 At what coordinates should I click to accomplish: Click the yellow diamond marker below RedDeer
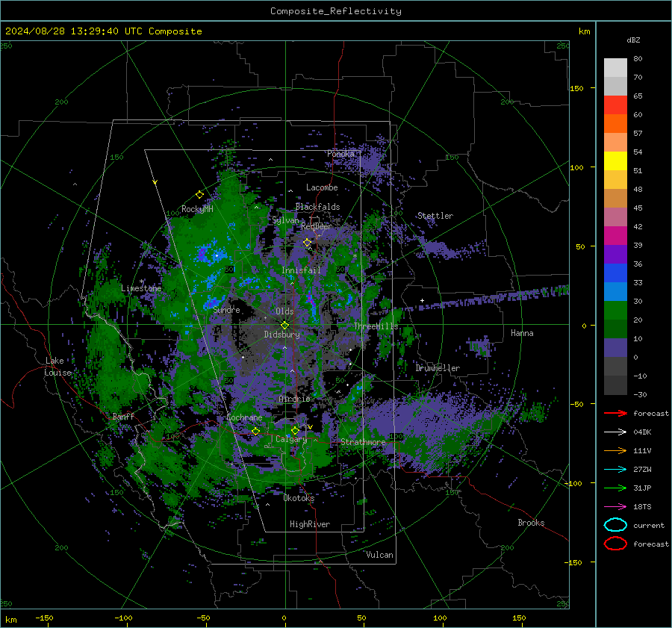click(308, 243)
